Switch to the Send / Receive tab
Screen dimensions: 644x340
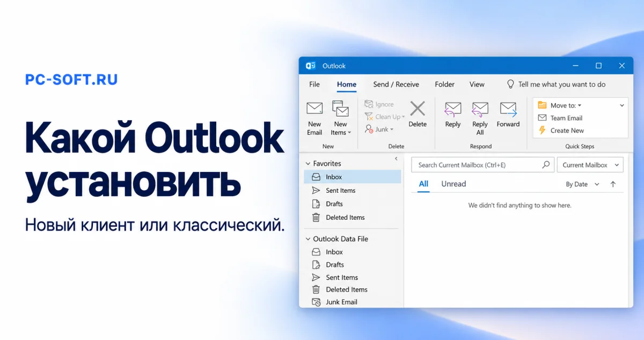(396, 84)
